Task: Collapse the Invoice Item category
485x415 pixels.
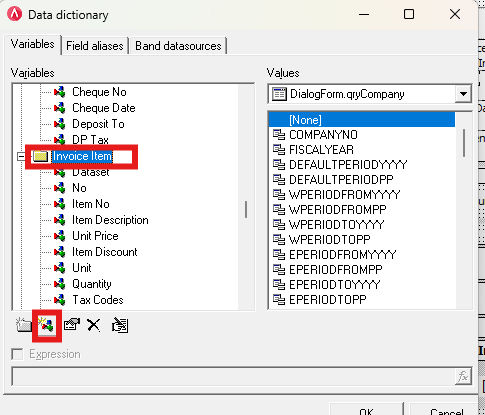Action: tap(21, 156)
